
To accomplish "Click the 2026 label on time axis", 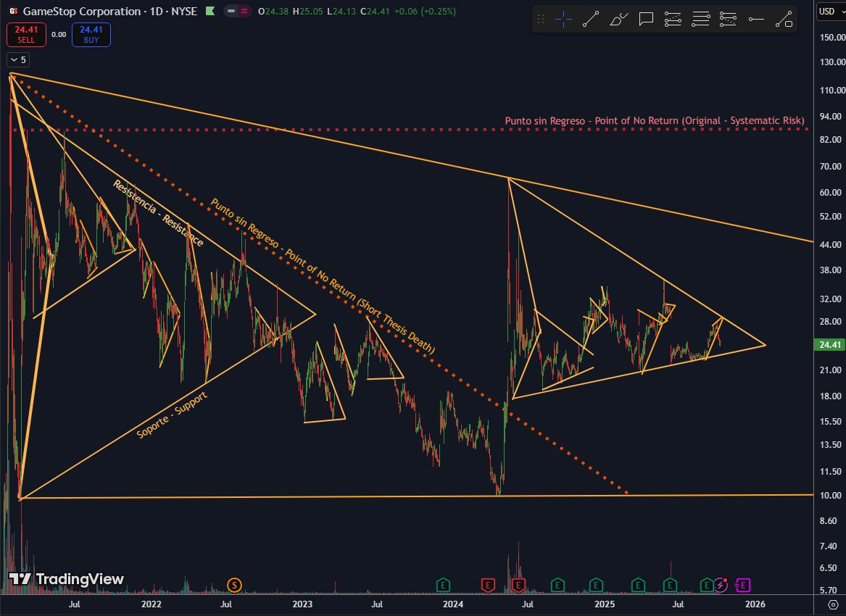I will (x=755, y=604).
